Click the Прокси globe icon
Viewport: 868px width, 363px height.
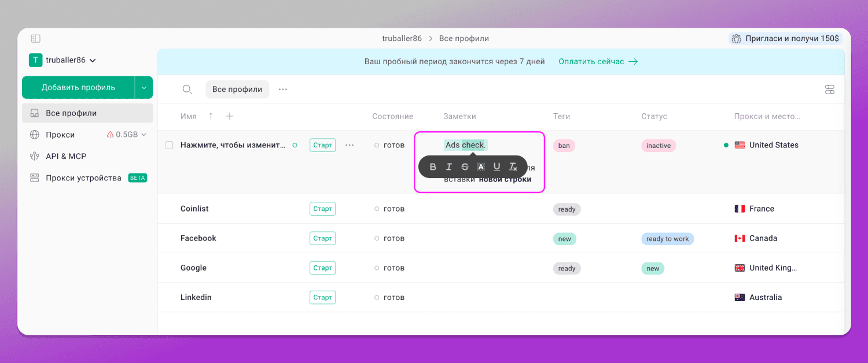[x=35, y=135]
